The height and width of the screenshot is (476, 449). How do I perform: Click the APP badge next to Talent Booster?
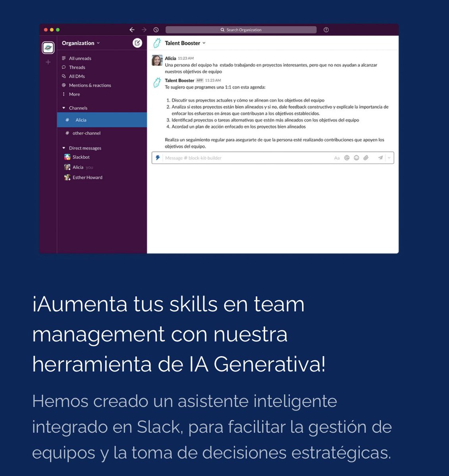[200, 80]
